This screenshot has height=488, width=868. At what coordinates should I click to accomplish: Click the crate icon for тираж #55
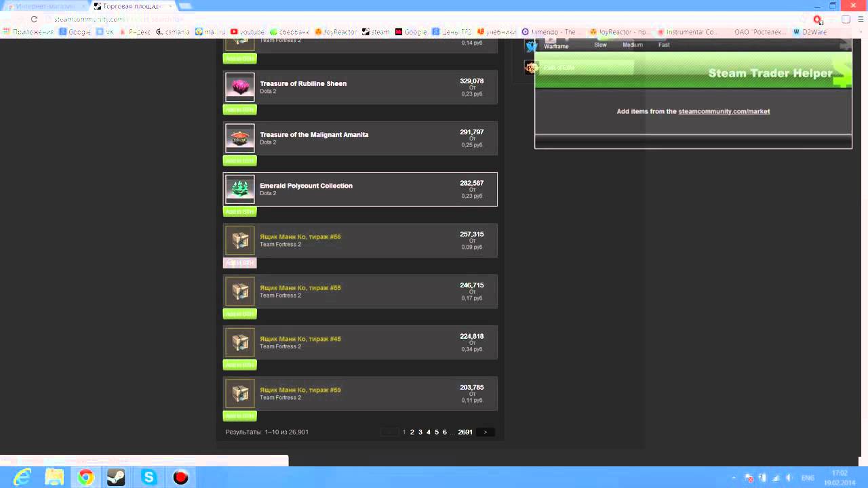(x=240, y=291)
